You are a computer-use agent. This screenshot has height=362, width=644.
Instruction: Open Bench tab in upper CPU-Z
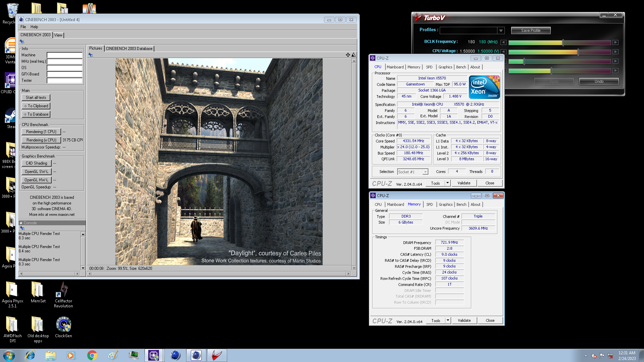[x=461, y=67]
